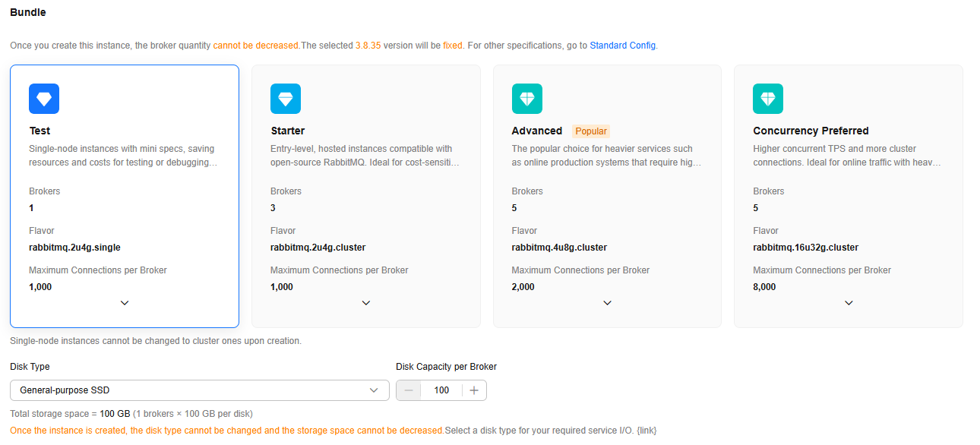Expand Concurrency Preferred details chevron
The image size is (980, 445).
coord(849,303)
